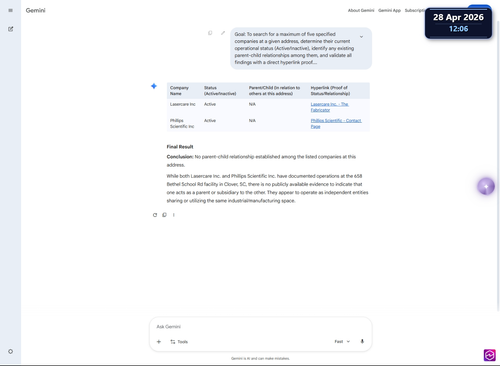Image resolution: width=500 pixels, height=366 pixels.
Task: Copy the response with the copy icon
Action: (x=164, y=215)
